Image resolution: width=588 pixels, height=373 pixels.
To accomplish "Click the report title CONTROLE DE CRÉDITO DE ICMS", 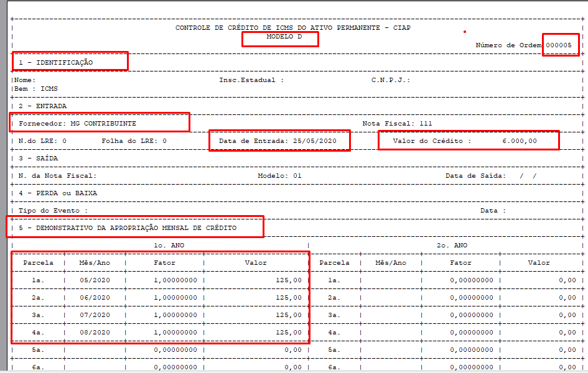I will 293,28.
